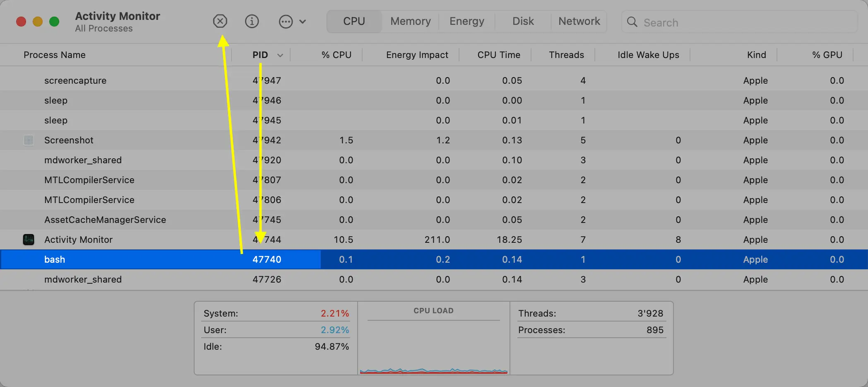Viewport: 868px width, 387px height.
Task: Open the process Info (i) icon
Action: 252,21
